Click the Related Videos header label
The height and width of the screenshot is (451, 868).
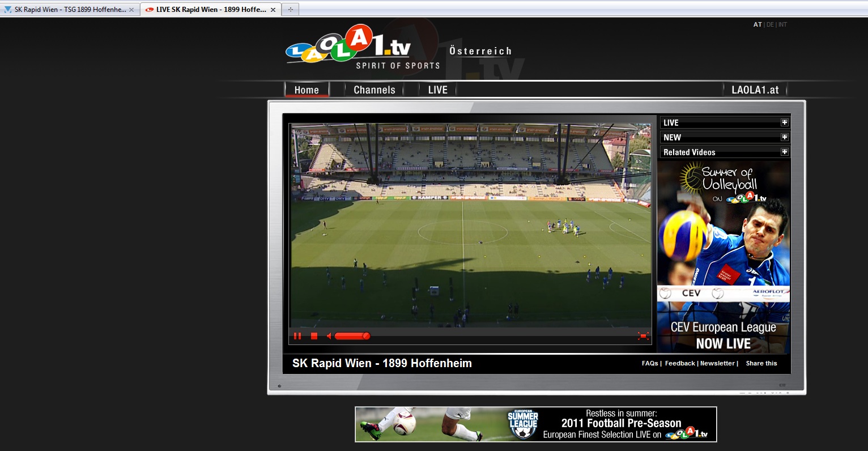690,152
